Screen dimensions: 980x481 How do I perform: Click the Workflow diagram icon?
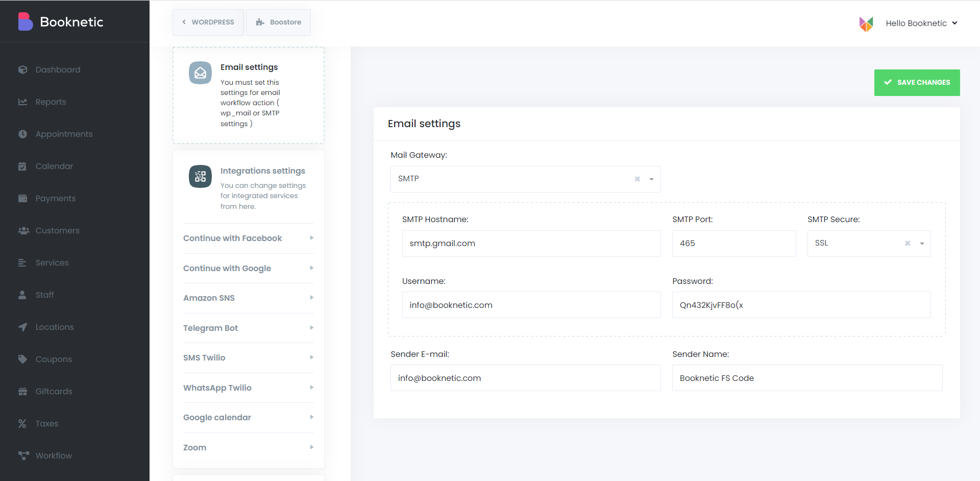click(x=23, y=455)
